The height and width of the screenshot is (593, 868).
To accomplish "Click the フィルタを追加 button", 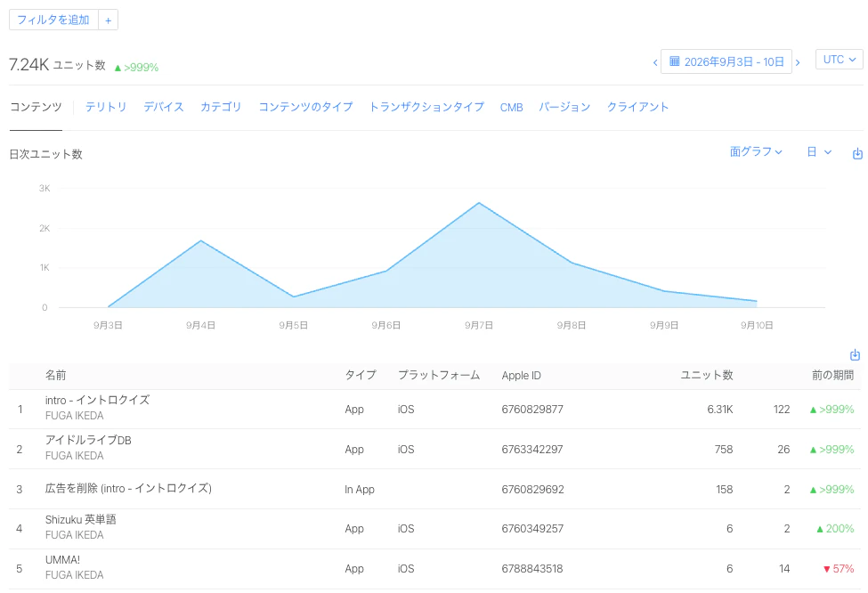I will [53, 20].
